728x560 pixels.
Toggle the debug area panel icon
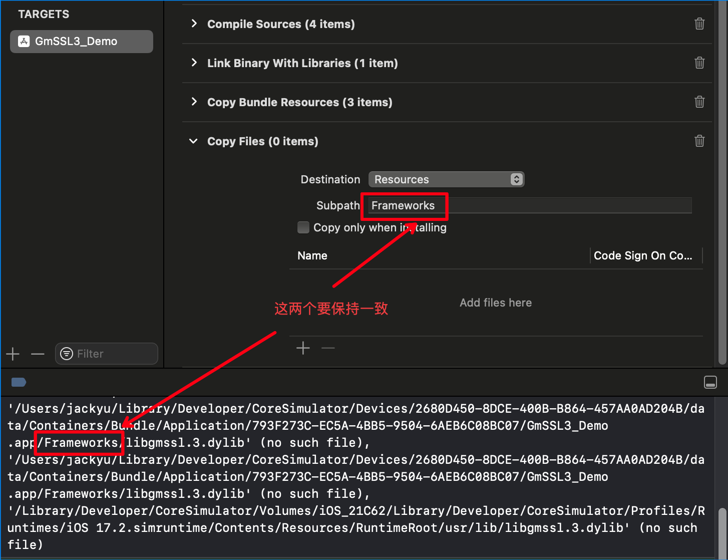tap(710, 382)
